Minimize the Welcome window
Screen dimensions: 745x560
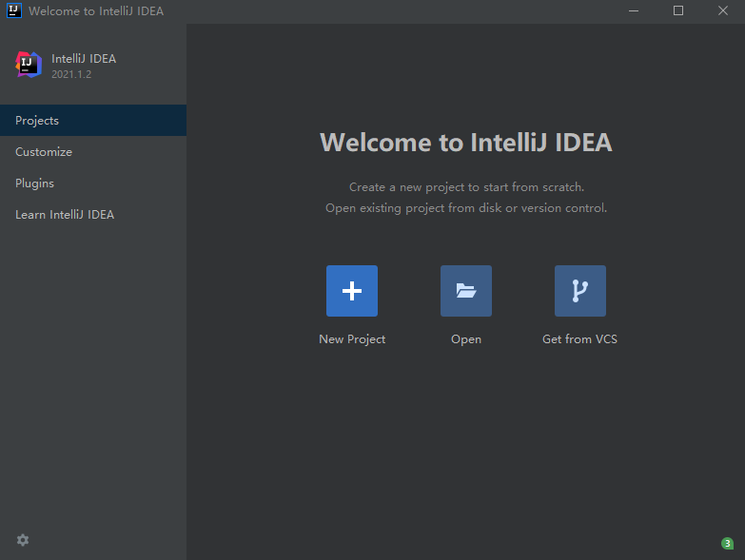(x=634, y=10)
